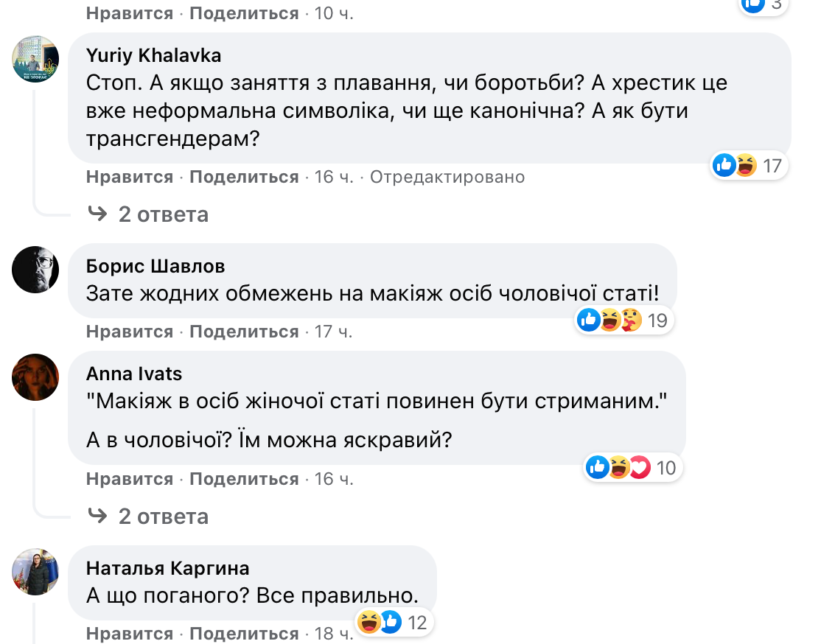Screen dimensions: 821x644
Task: Click reaction emojis on Наталья Каргина's comment
Action: click(x=379, y=623)
